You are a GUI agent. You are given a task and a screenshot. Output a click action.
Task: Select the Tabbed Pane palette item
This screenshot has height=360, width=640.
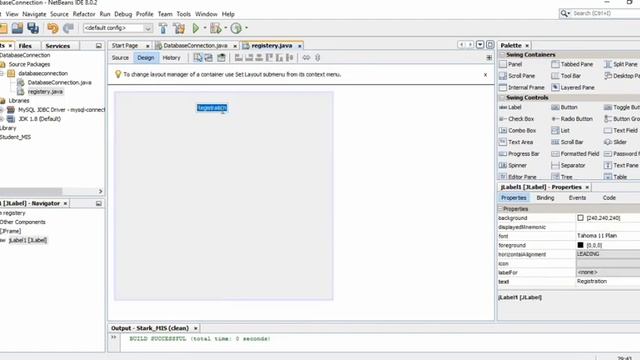point(572,64)
